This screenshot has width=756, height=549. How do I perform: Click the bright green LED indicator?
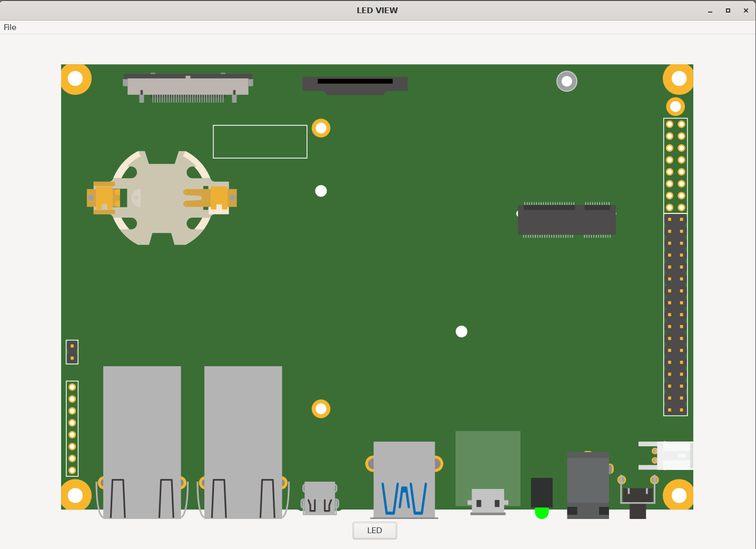(x=542, y=513)
